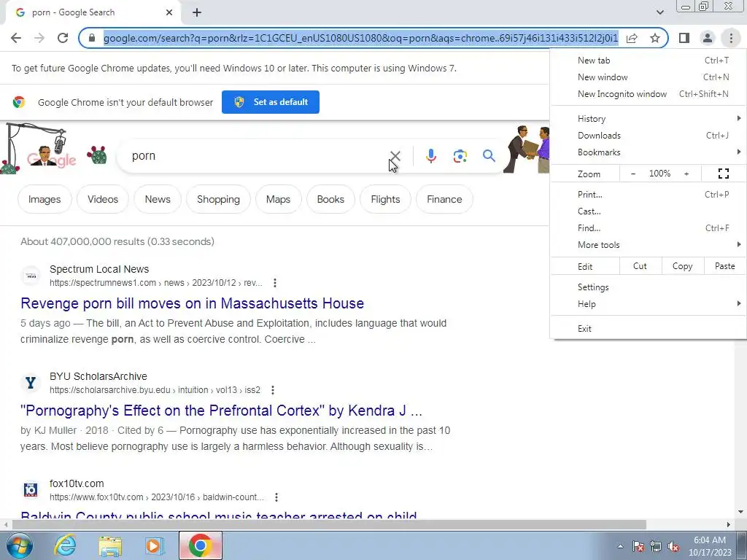The height and width of the screenshot is (560, 747).
Task: Switch to the Maps filter
Action: point(278,199)
